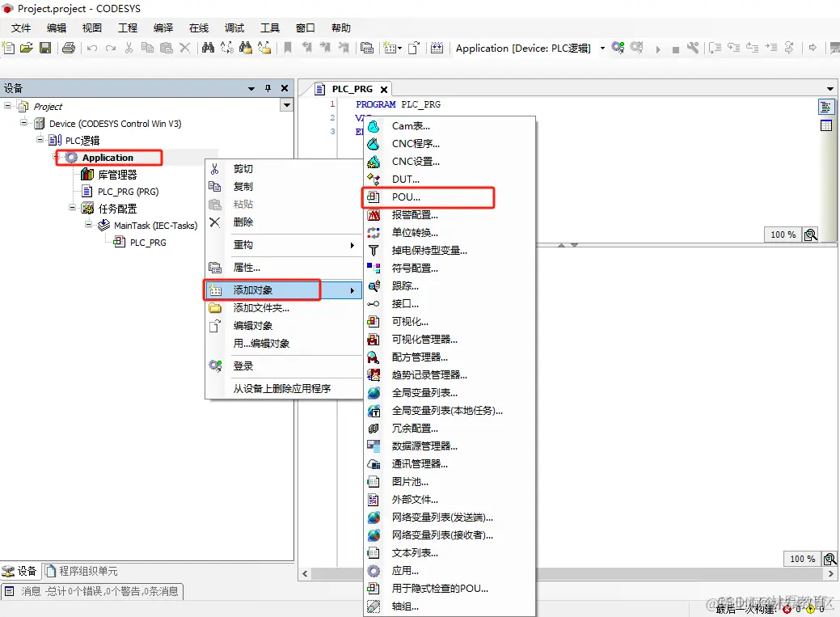Switch to the 程序组织单元 bottom tab
840x617 pixels.
pyautogui.click(x=82, y=572)
